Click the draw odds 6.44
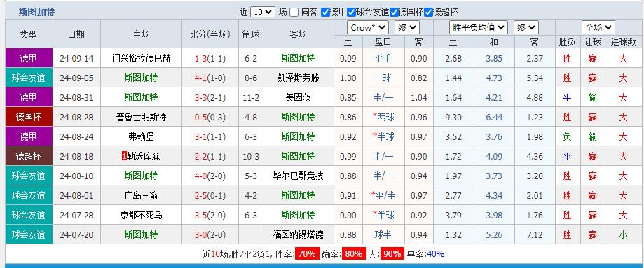This screenshot has width=644, height=268. click(x=494, y=118)
